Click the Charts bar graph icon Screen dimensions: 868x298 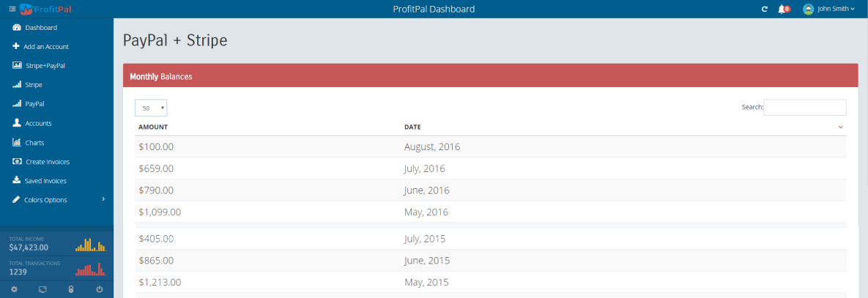(17, 142)
